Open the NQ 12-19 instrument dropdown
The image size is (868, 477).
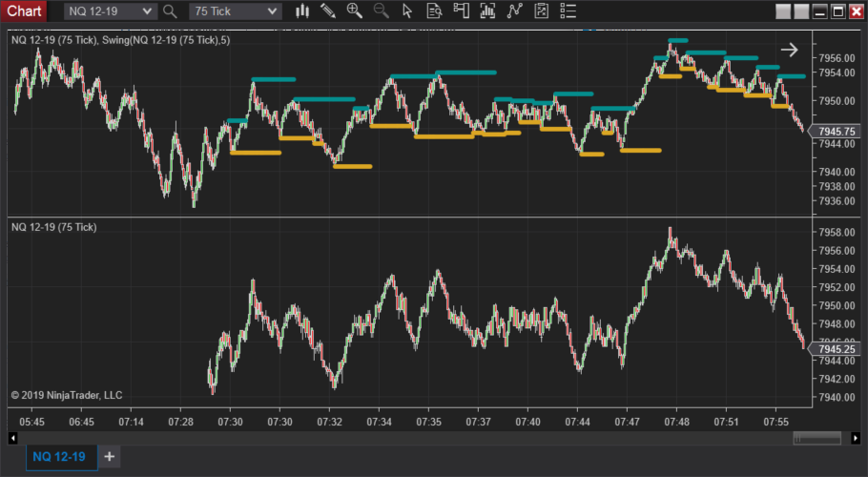tap(110, 11)
